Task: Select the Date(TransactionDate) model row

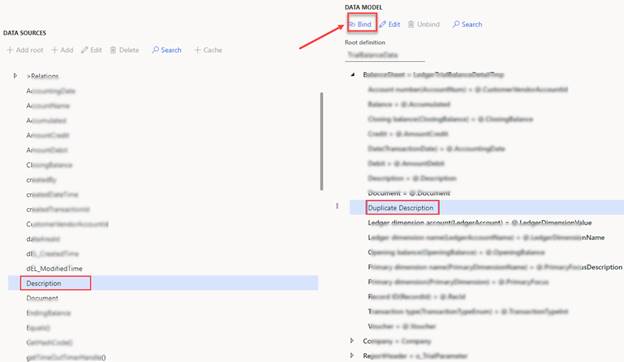Action: [436, 148]
